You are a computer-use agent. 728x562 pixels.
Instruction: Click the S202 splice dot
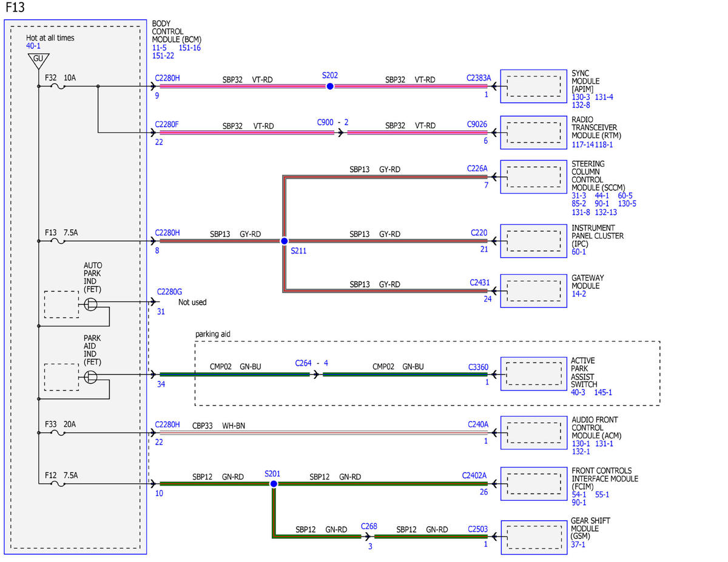(x=330, y=87)
